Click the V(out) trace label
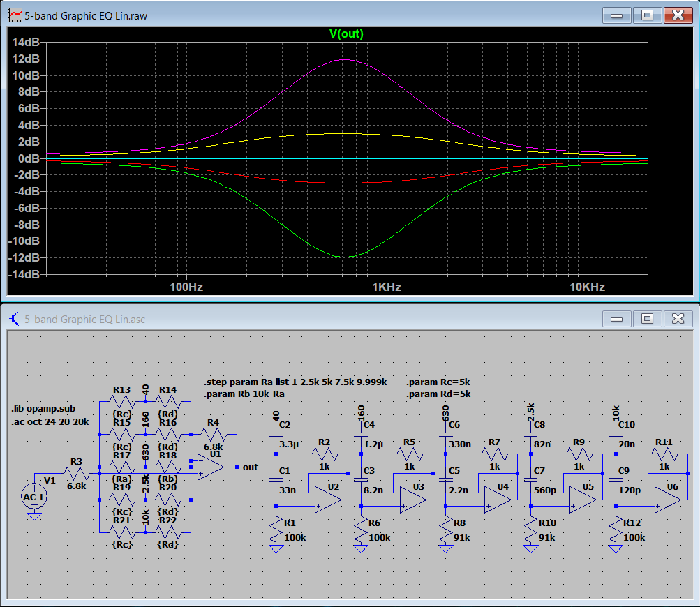Image resolution: width=700 pixels, height=607 pixels. [346, 34]
